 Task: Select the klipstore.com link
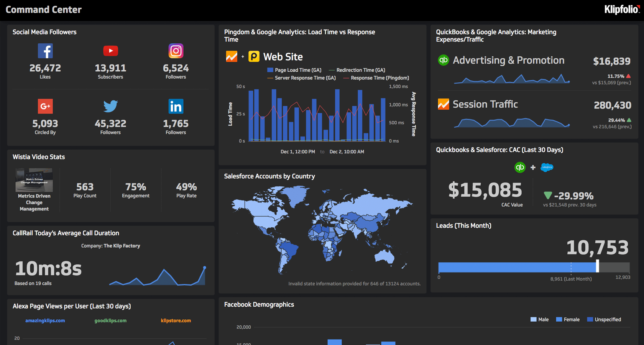176,320
